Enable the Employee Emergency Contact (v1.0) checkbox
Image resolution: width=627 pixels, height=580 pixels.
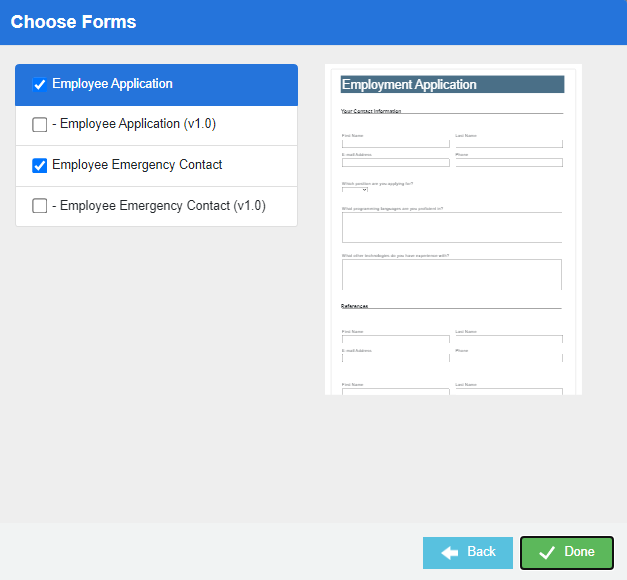click(40, 206)
